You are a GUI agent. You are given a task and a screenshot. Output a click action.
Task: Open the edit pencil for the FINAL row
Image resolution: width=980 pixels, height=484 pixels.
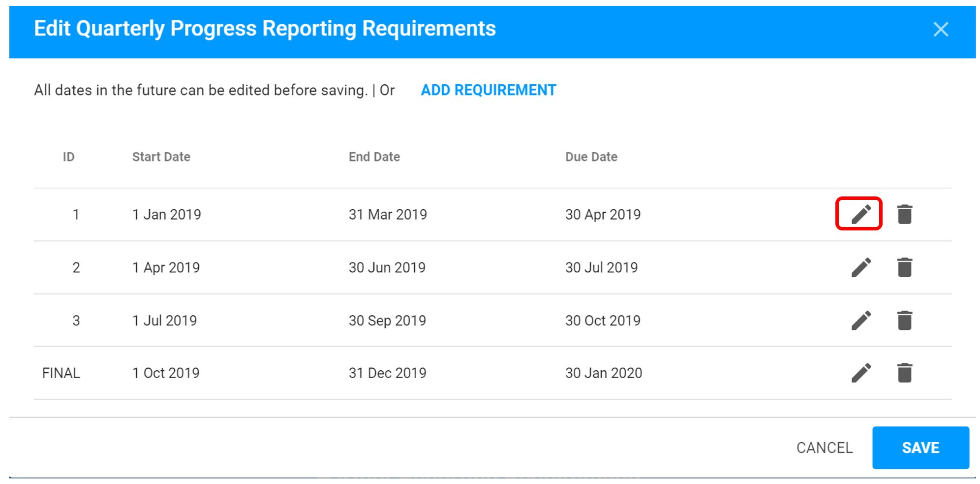point(862,373)
